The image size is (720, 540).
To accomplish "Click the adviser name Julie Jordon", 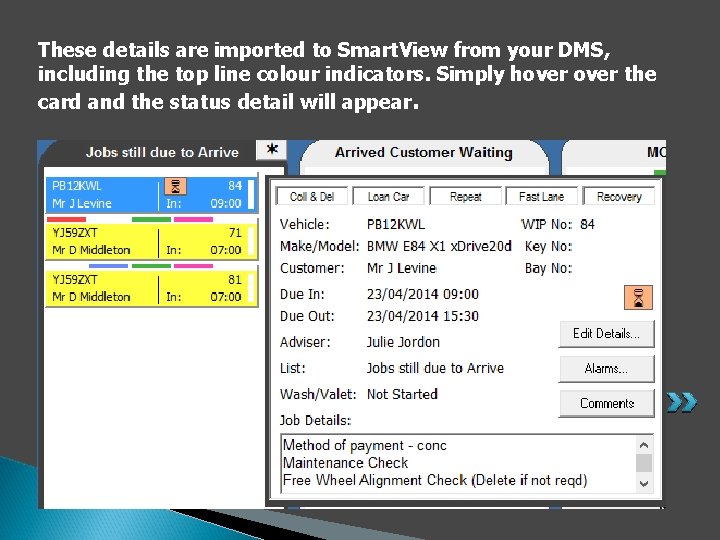I will (403, 342).
